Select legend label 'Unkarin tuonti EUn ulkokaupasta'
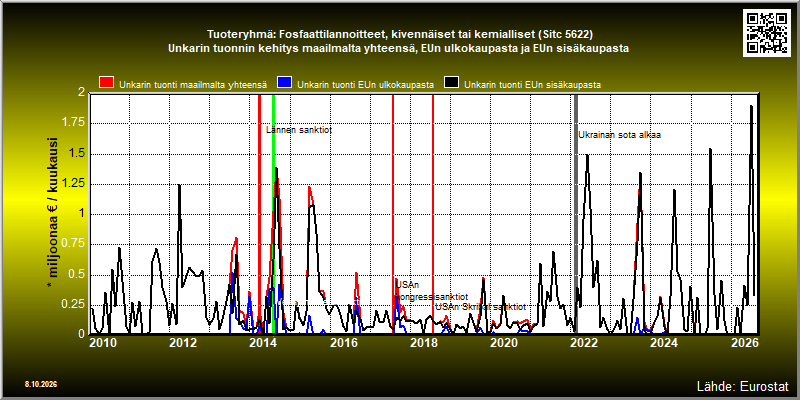Viewport: 800px width, 400px height. (x=366, y=85)
